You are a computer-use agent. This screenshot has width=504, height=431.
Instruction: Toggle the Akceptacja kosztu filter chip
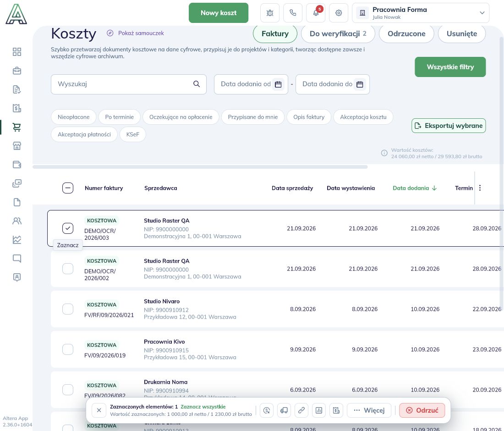pos(363,117)
